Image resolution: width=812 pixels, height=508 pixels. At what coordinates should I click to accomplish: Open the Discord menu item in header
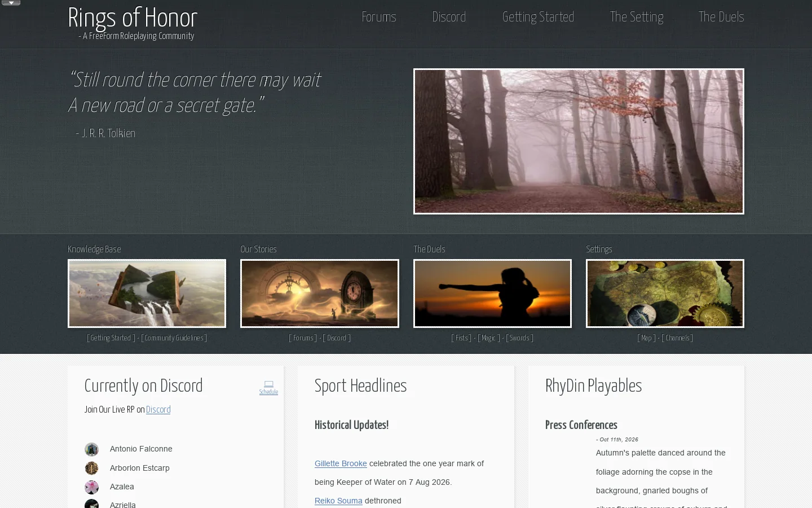tap(449, 17)
